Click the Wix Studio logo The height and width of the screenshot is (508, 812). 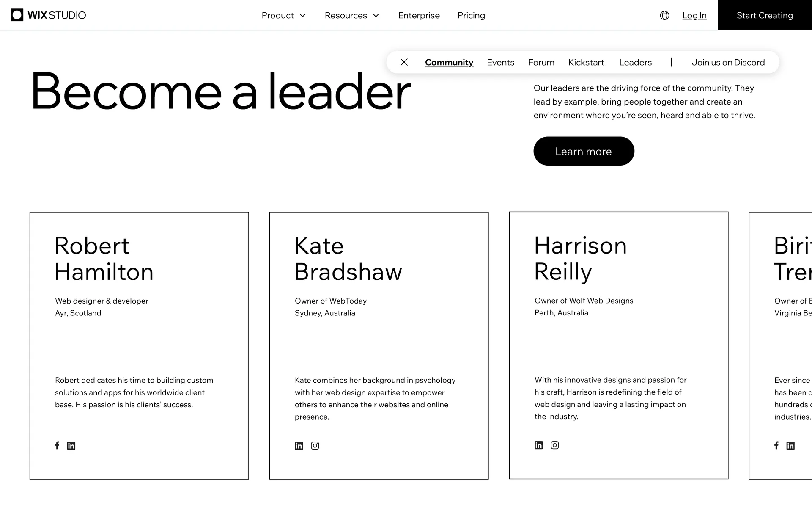[x=48, y=15]
